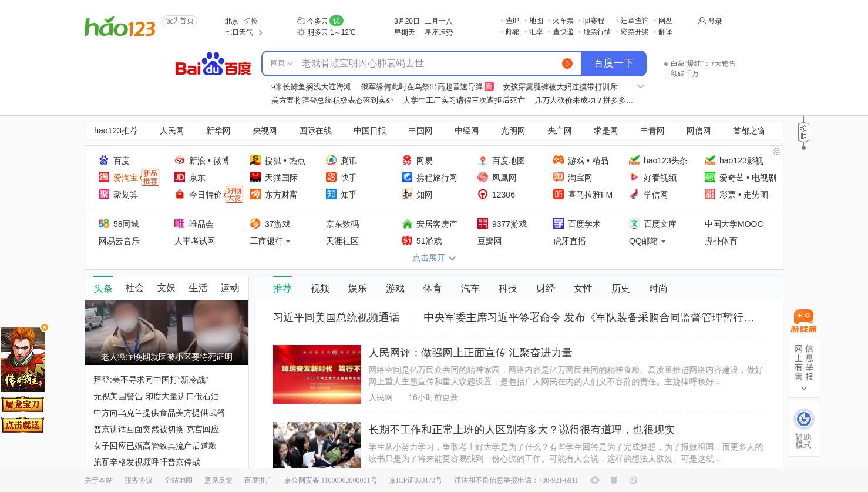Open the masked patients news thumbnail
Viewport: 868px width, 492px height.
(167, 333)
